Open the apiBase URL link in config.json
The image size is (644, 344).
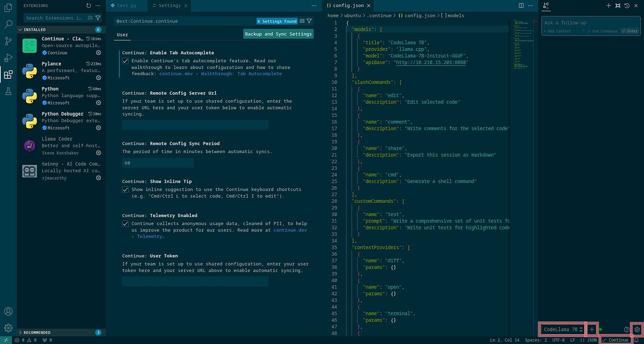[x=431, y=62]
